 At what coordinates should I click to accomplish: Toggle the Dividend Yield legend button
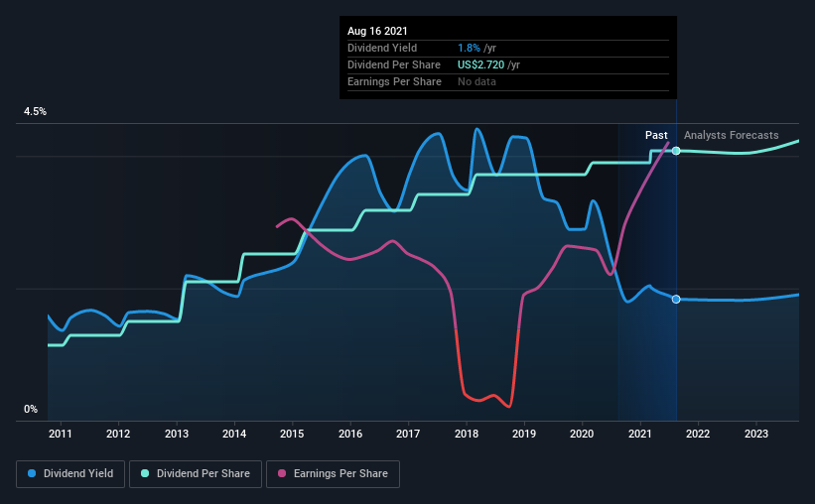(70, 474)
